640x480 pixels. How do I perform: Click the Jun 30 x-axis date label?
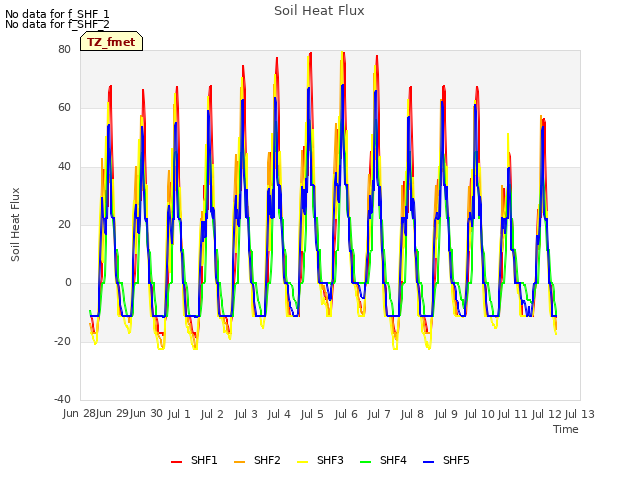146,414
